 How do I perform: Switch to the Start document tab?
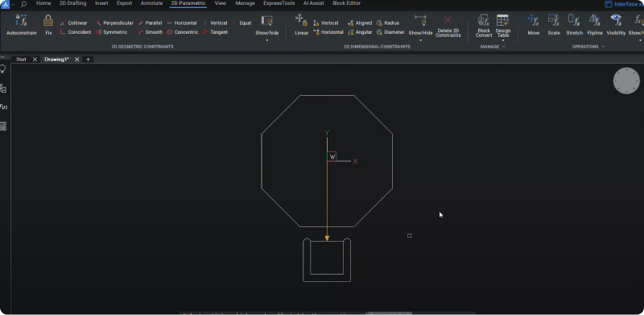(21, 60)
